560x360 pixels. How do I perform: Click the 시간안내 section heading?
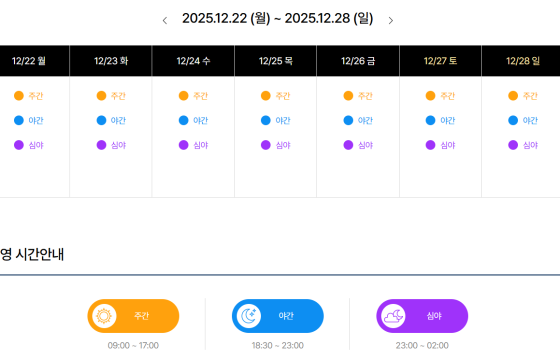[32, 254]
